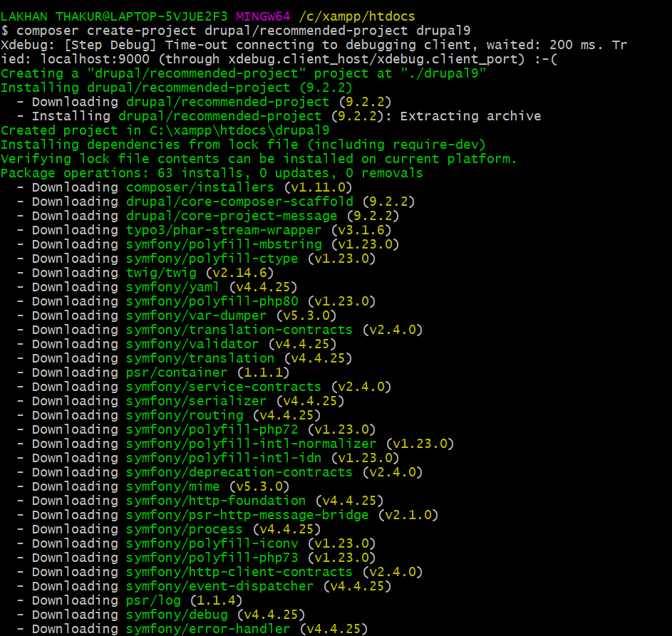The image size is (672, 636).
Task: Click the symfony/var-dumper line
Action: [x=177, y=316]
